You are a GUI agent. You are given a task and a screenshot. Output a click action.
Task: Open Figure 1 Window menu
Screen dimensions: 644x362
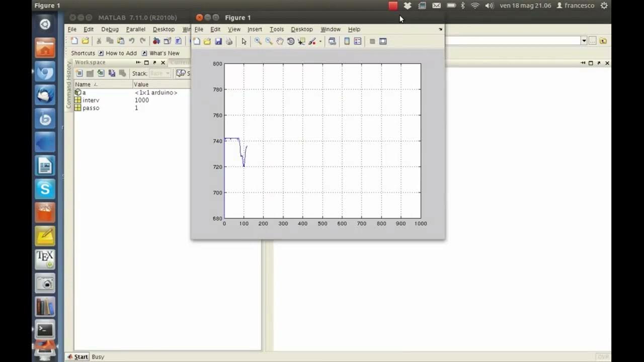point(331,29)
